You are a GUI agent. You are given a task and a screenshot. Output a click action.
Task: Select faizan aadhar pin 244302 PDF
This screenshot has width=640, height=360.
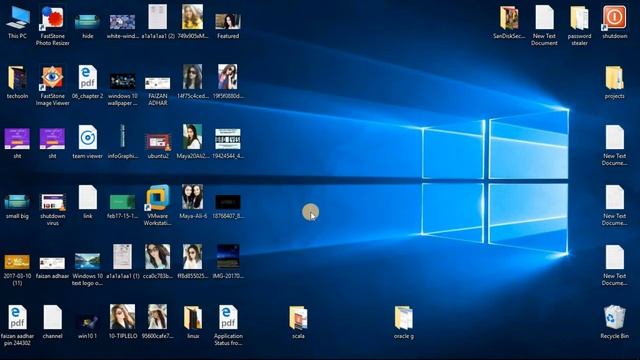[x=18, y=317]
